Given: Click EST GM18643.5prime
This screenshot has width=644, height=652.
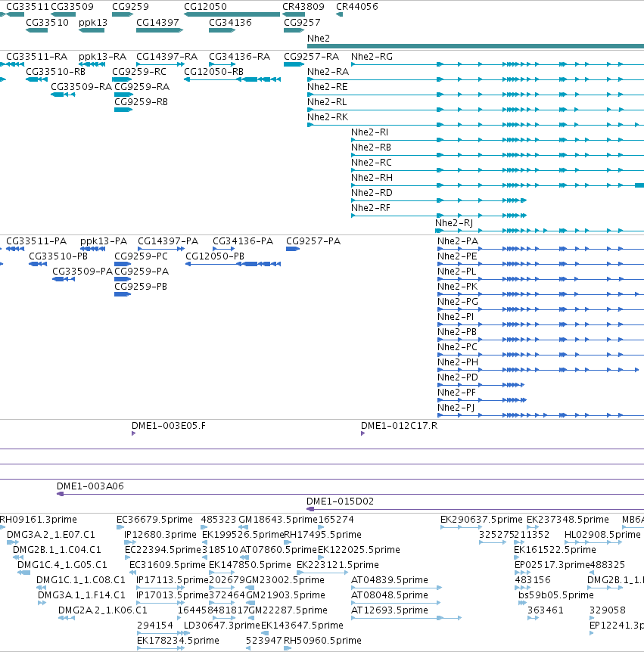Looking at the screenshot, I should (278, 520).
